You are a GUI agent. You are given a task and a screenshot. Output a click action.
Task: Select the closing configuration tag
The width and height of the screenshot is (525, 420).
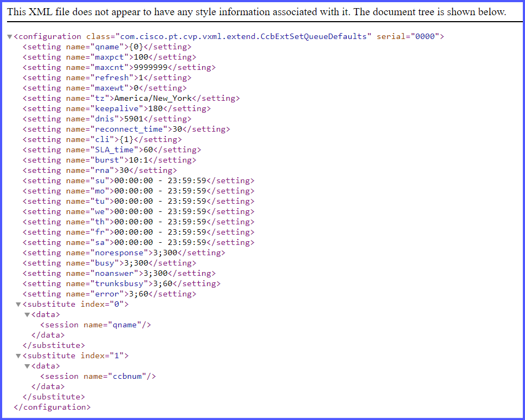51,407
